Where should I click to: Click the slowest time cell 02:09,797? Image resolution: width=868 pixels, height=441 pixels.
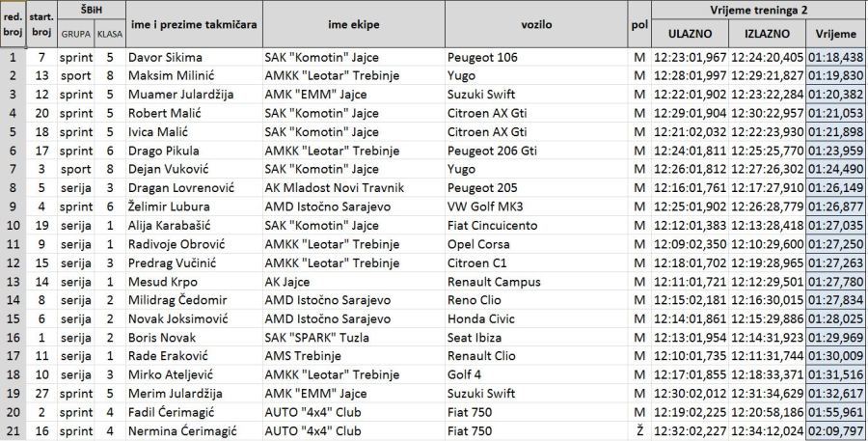click(x=835, y=429)
